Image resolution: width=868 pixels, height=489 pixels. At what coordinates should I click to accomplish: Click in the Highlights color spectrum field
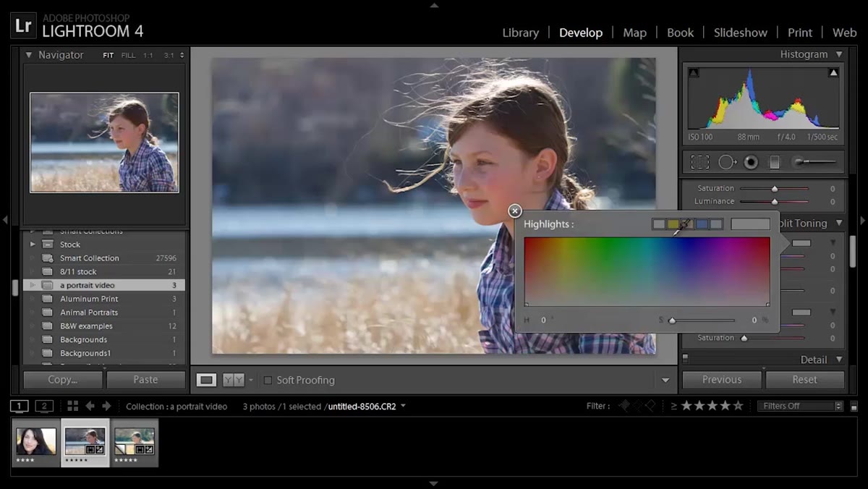(647, 272)
